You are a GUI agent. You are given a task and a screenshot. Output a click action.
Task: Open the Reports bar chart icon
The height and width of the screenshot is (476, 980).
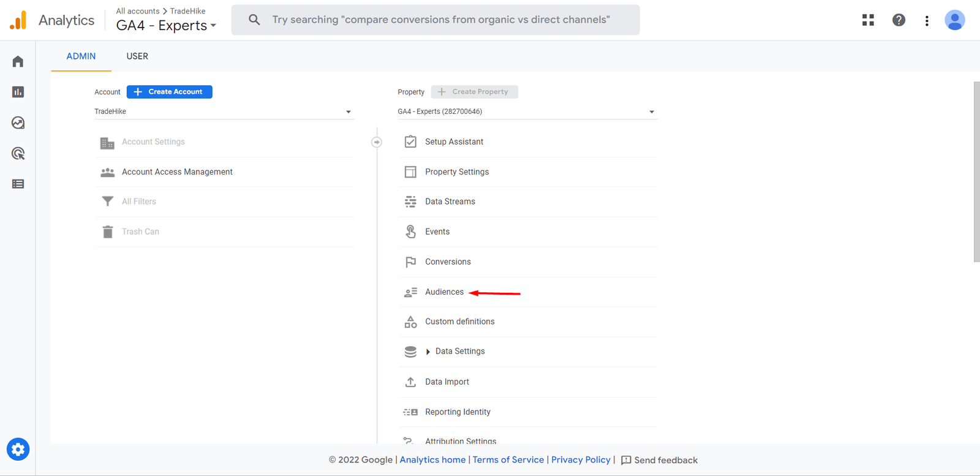pyautogui.click(x=18, y=92)
